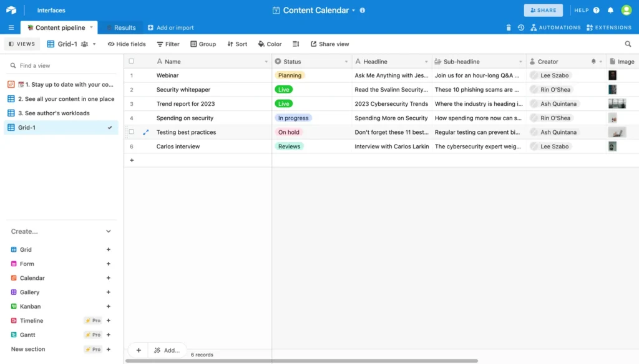The height and width of the screenshot is (364, 639).
Task: Click the Airtable home logo
Action: pos(10,9)
